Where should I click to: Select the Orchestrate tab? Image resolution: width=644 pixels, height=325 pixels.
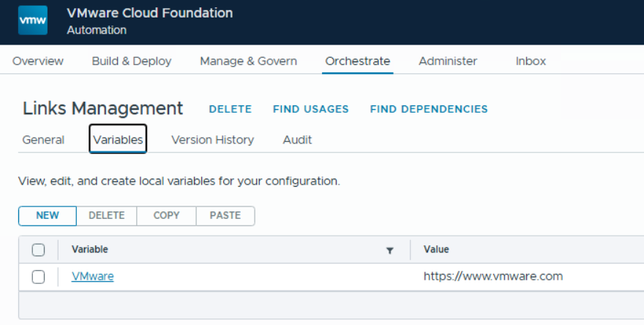coord(358,61)
